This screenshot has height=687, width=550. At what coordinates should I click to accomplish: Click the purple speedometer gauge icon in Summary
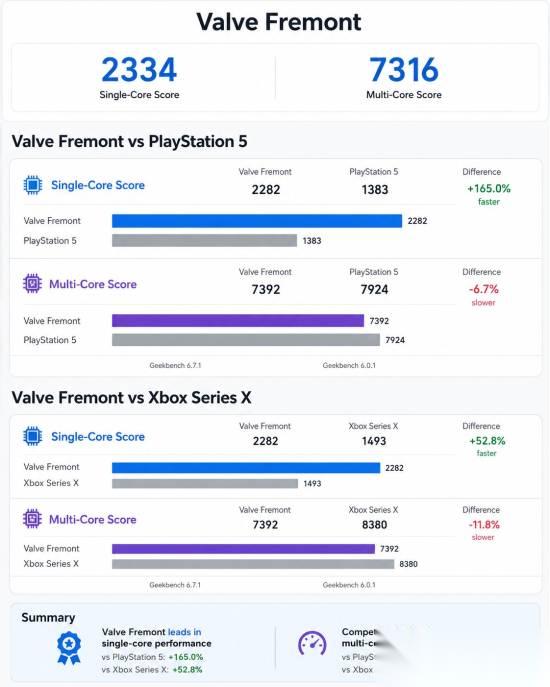coord(312,644)
